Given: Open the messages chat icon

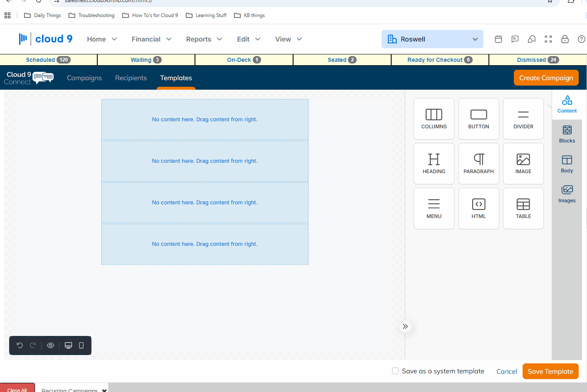Looking at the screenshot, I should pos(515,39).
